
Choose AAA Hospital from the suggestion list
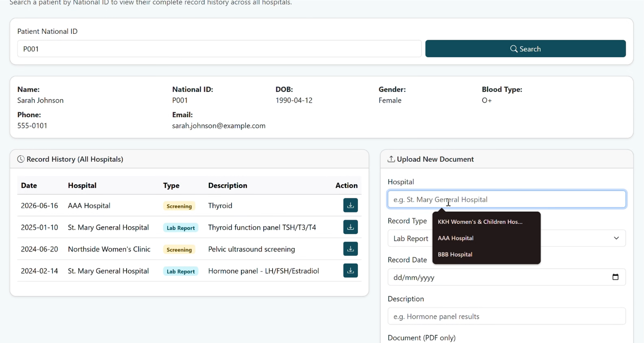487,238
